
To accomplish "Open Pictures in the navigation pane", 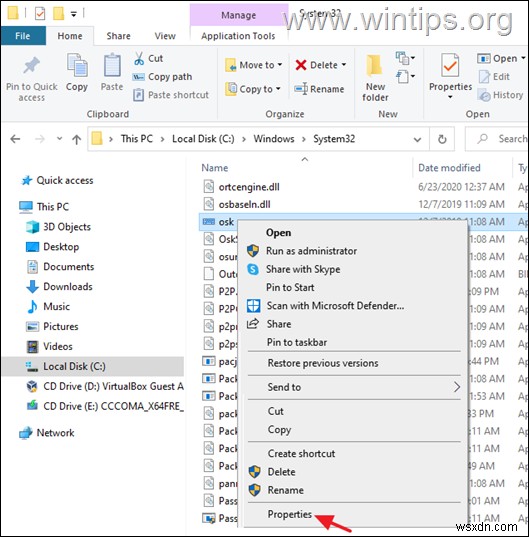I will click(52, 326).
